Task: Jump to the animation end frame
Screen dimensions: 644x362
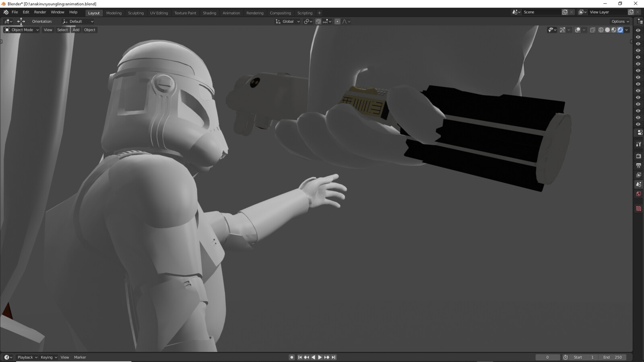Action: [334, 357]
